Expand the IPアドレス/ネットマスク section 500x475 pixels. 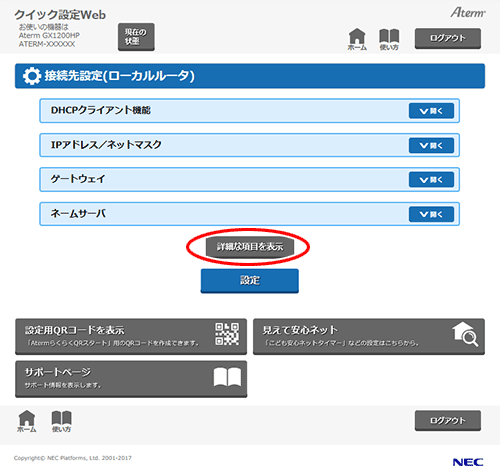pos(431,145)
